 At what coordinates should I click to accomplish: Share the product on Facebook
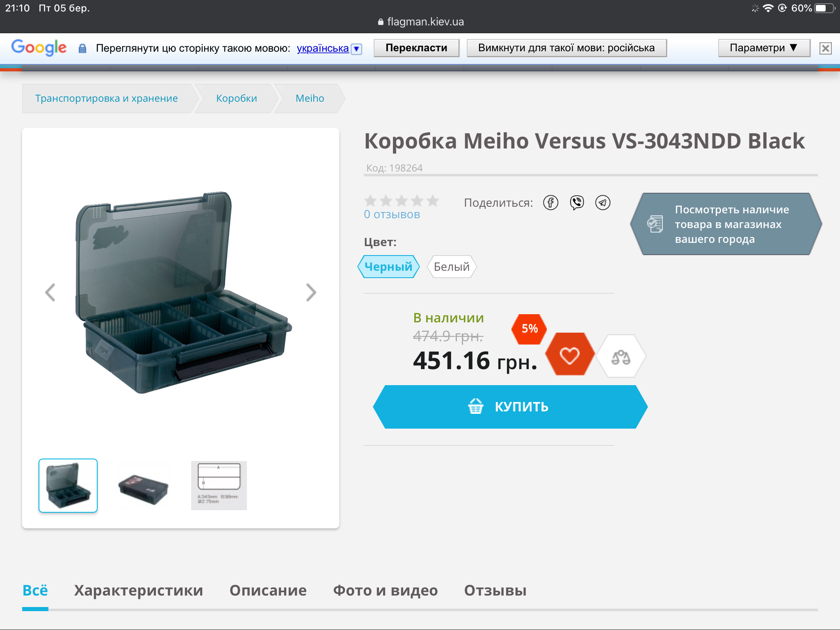(x=550, y=203)
